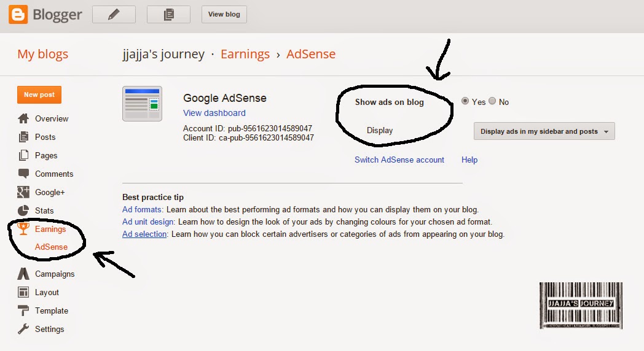Click the Help link
The width and height of the screenshot is (644, 351).
point(469,160)
